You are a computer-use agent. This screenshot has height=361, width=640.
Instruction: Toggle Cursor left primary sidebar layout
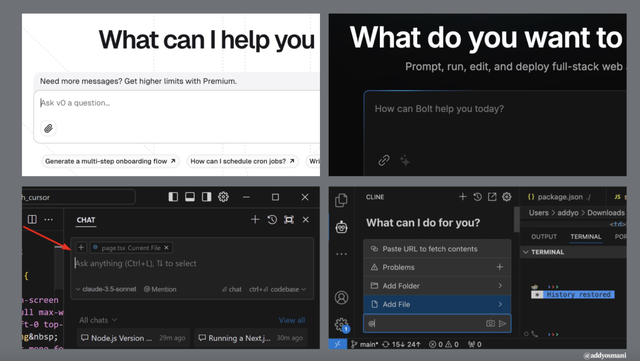pyautogui.click(x=173, y=197)
